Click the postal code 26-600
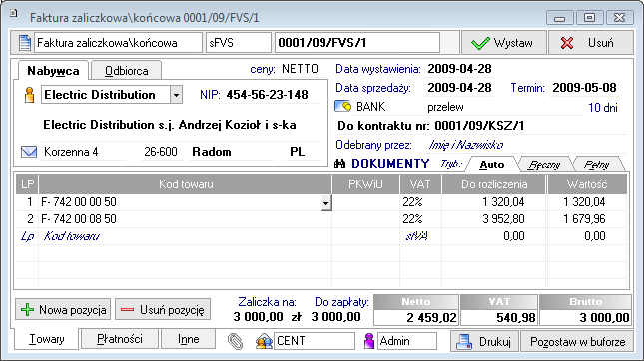644x361 pixels. pyautogui.click(x=161, y=152)
